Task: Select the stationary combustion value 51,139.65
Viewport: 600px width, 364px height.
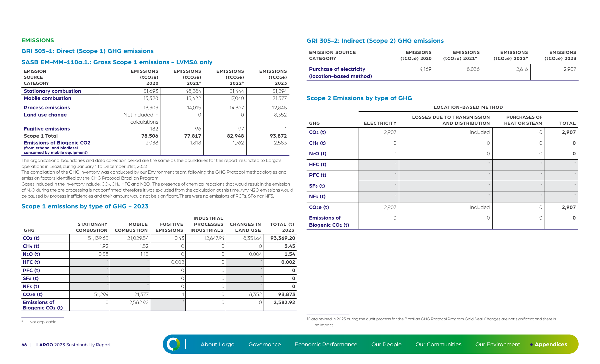Action: point(98,238)
